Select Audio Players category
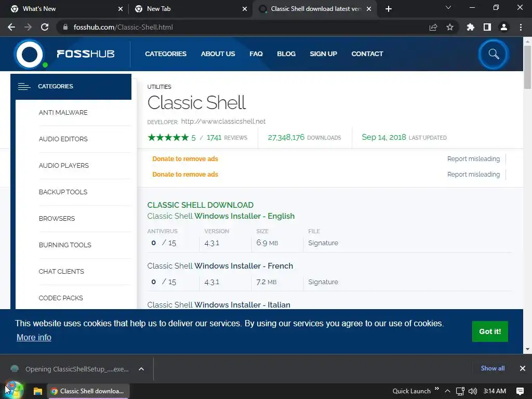The width and height of the screenshot is (532, 399). [64, 166]
